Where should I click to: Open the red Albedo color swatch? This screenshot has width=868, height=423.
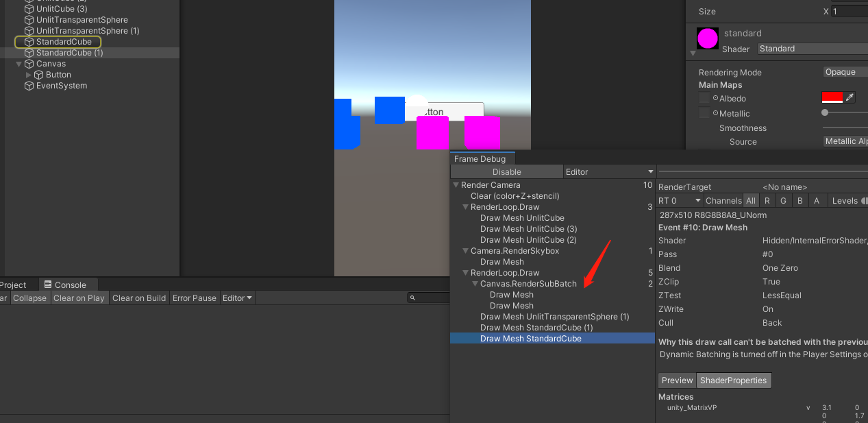[831, 98]
